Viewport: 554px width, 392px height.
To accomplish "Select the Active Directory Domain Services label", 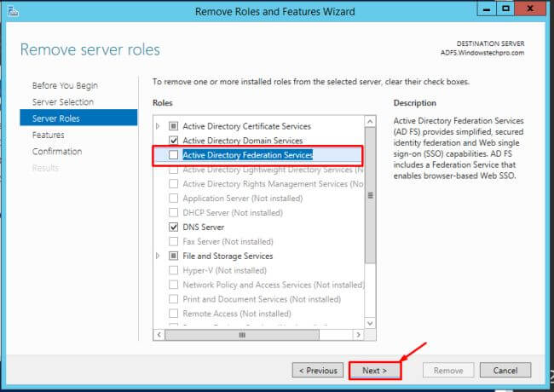I will pyautogui.click(x=243, y=141).
